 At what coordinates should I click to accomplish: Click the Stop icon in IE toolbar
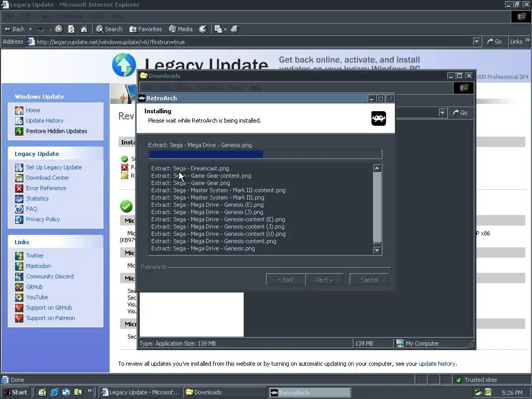point(59,29)
